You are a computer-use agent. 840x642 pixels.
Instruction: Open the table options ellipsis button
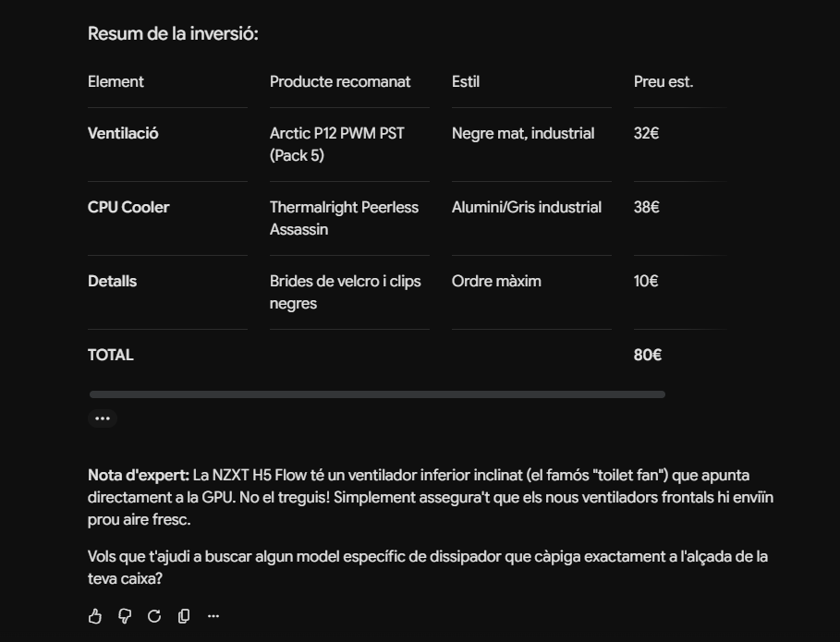point(103,418)
